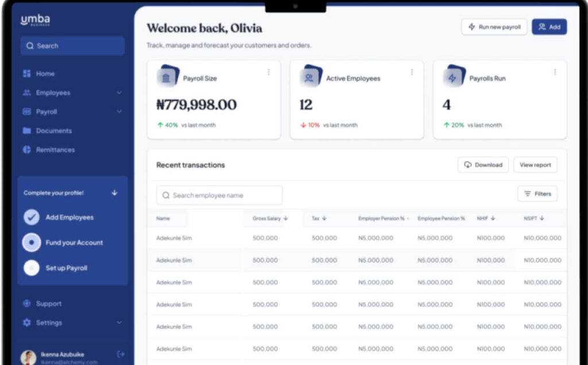Expand the Employees sidebar chevron
The image size is (588, 365).
(x=119, y=93)
